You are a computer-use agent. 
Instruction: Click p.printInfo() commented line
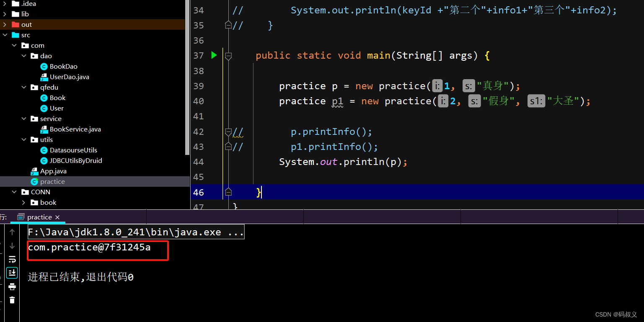[x=331, y=131]
